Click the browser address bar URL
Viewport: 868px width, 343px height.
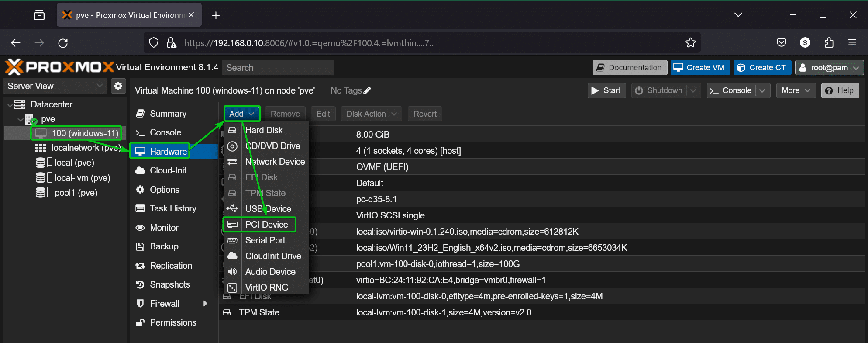click(x=308, y=43)
